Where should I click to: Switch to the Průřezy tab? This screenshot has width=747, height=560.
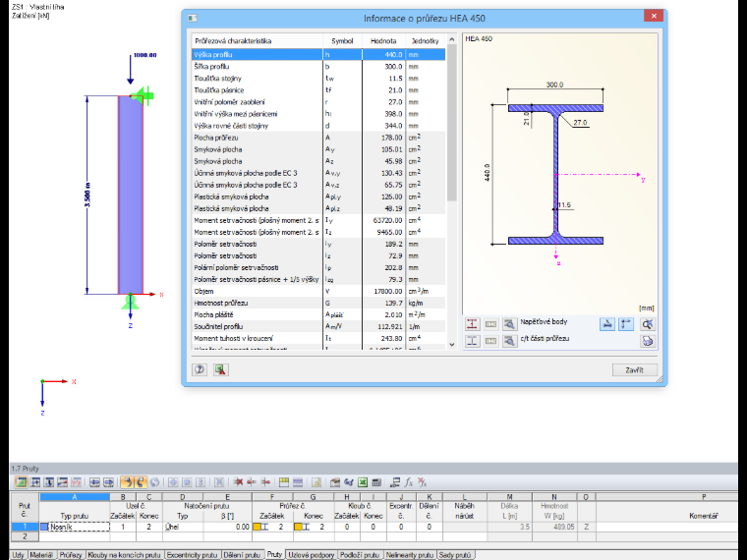(x=71, y=555)
